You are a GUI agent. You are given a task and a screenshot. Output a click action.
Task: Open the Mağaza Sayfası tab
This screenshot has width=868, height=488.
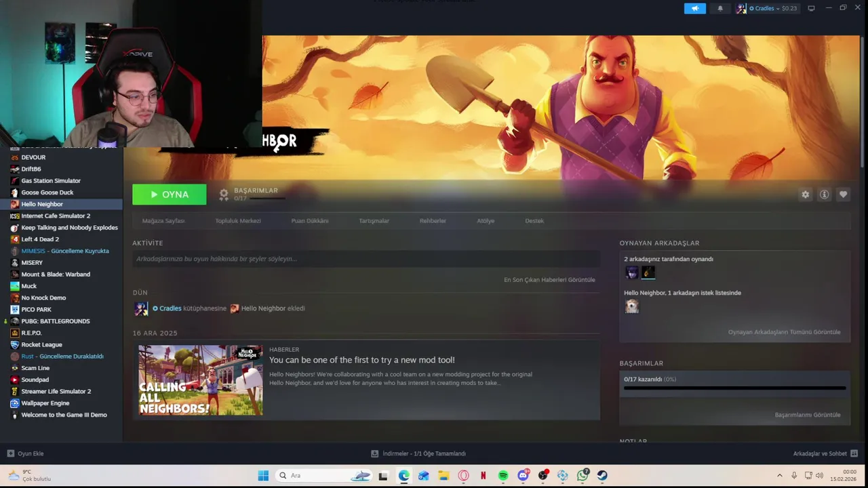(163, 221)
